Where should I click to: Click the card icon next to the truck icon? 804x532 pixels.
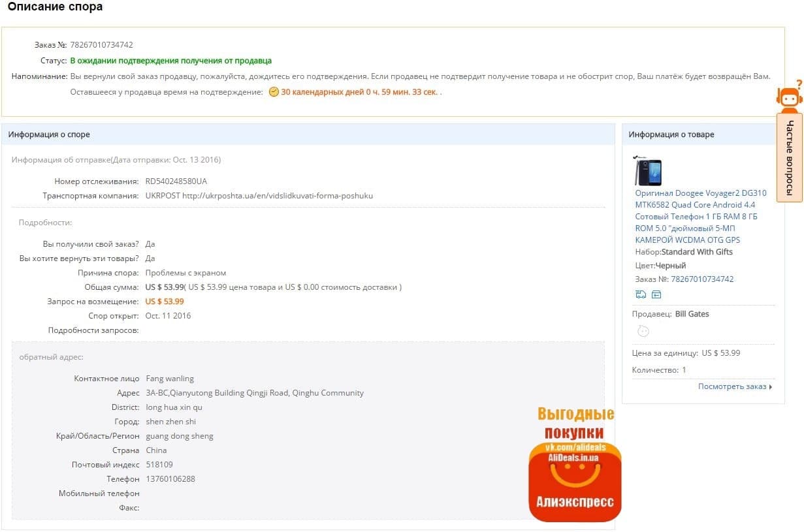[656, 294]
